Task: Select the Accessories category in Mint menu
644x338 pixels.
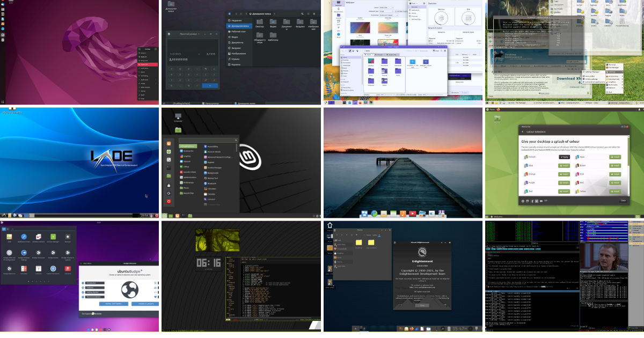Action: [x=187, y=151]
